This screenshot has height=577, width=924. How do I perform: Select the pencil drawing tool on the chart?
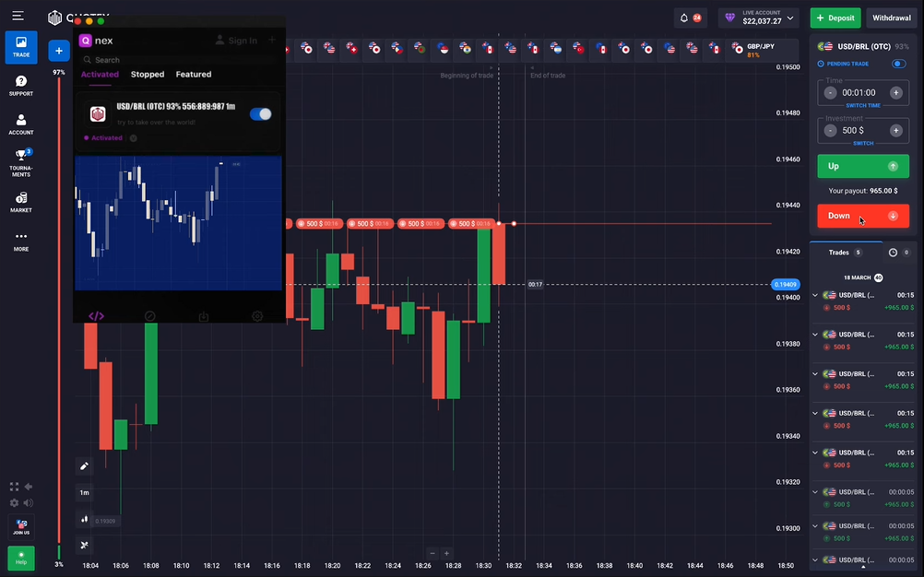pos(84,465)
